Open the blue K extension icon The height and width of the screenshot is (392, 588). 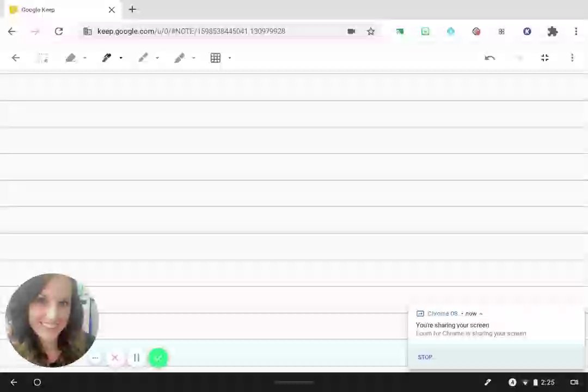click(x=527, y=32)
